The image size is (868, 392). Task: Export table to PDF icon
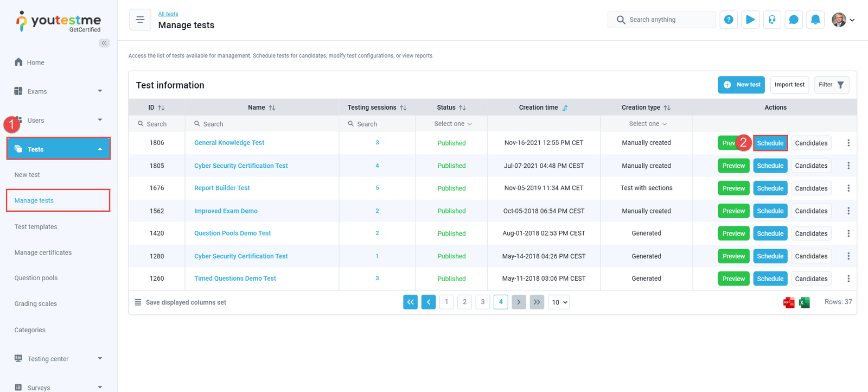(789, 302)
